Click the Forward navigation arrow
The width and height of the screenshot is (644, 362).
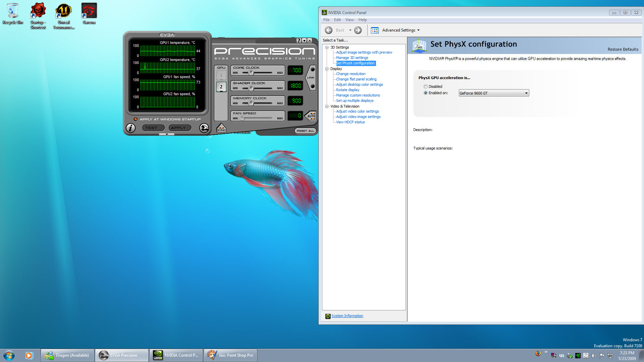tap(358, 30)
